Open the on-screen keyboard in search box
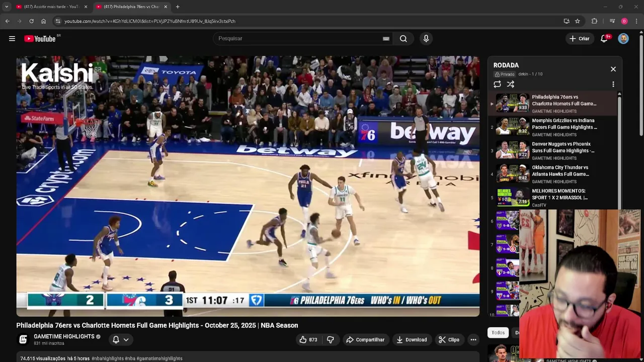Image resolution: width=644 pixels, height=362 pixels. (x=386, y=39)
